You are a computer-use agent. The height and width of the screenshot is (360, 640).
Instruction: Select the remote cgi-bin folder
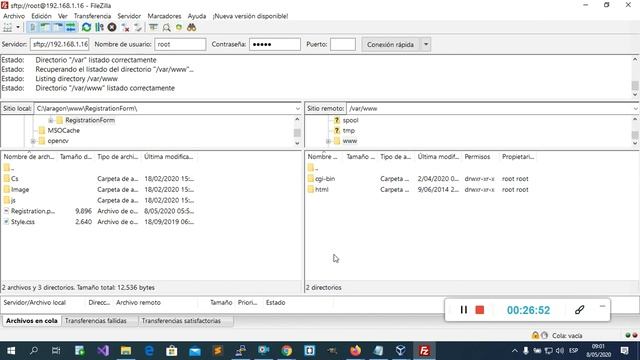click(x=325, y=179)
